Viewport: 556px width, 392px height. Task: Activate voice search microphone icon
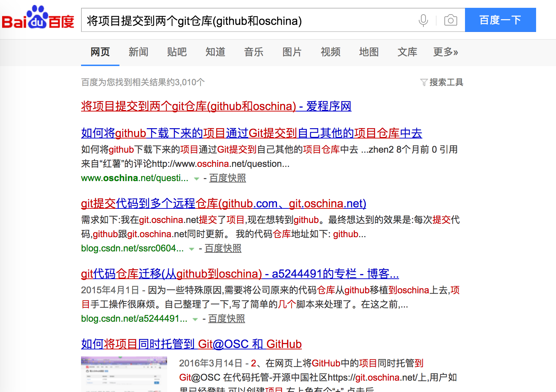tap(423, 20)
